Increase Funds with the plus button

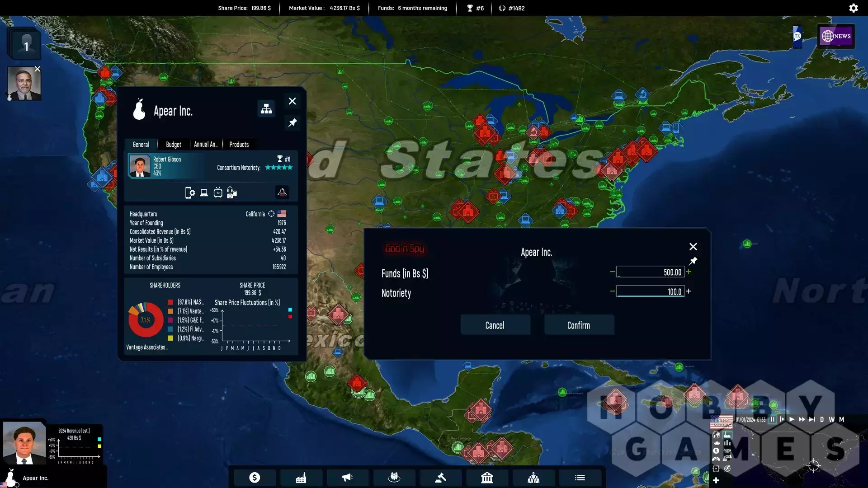pyautogui.click(x=689, y=272)
